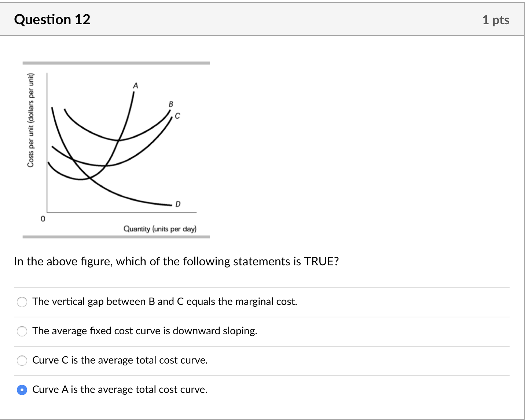The image size is (525, 420).
Task: Click the answer text 'Curve A is the average total cost curve'
Action: pos(120,390)
